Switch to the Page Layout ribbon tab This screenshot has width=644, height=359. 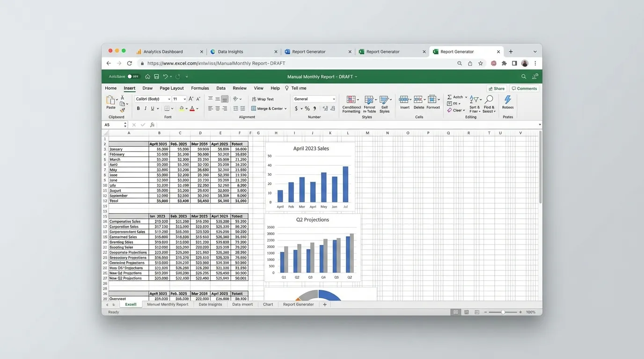tap(171, 88)
